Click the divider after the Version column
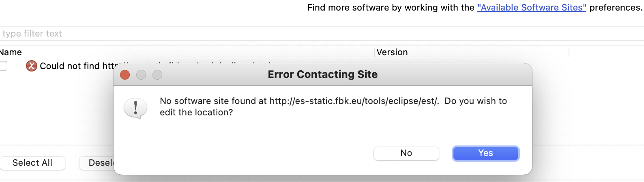This screenshot has height=182, width=644. pyautogui.click(x=569, y=52)
